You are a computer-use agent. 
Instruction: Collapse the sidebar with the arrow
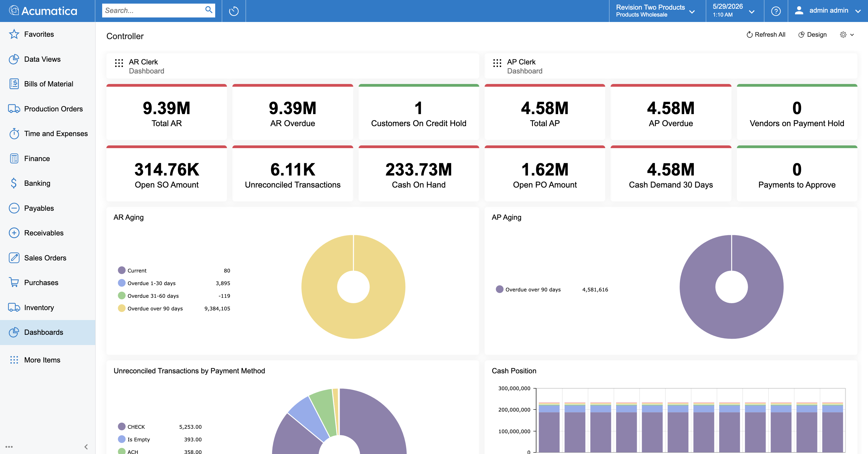tap(86, 446)
